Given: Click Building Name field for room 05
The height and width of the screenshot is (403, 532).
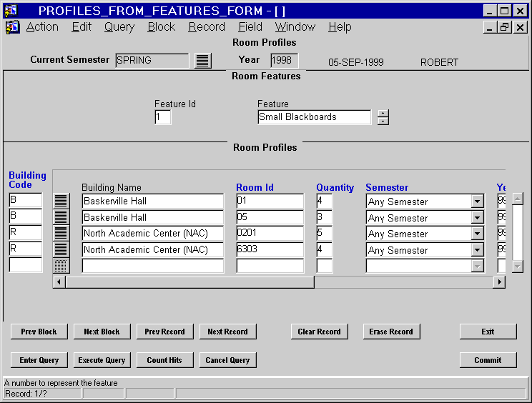Looking at the screenshot, I should 153,217.
